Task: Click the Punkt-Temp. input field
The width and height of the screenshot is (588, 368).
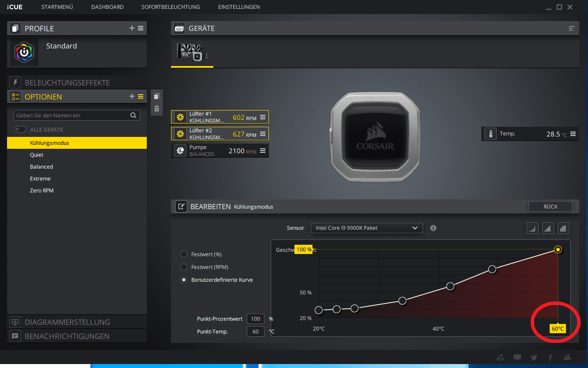Action: tap(256, 331)
